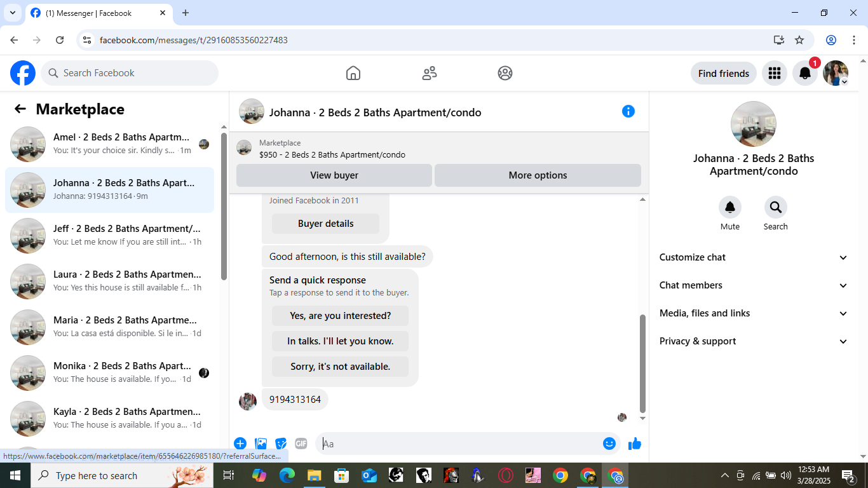Click the chat message scrollbar thumb
The height and width of the screenshot is (488, 868).
click(x=642, y=363)
